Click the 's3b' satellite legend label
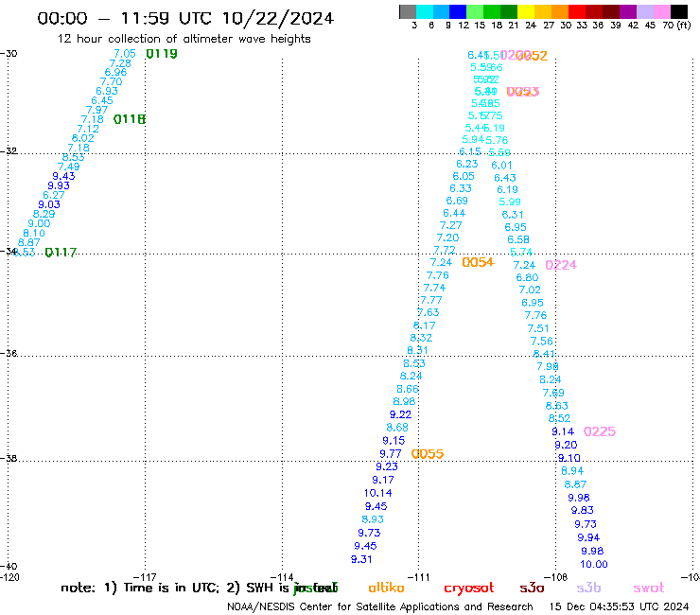 click(588, 588)
